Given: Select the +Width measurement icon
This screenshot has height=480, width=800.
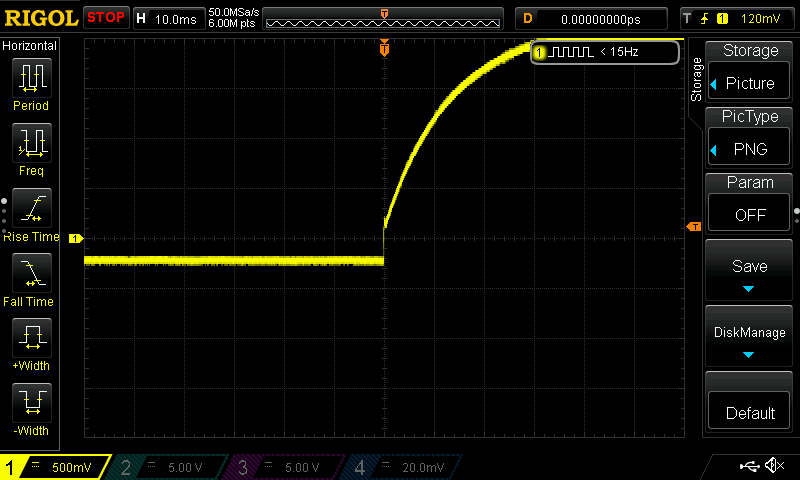Looking at the screenshot, I should pos(32,338).
